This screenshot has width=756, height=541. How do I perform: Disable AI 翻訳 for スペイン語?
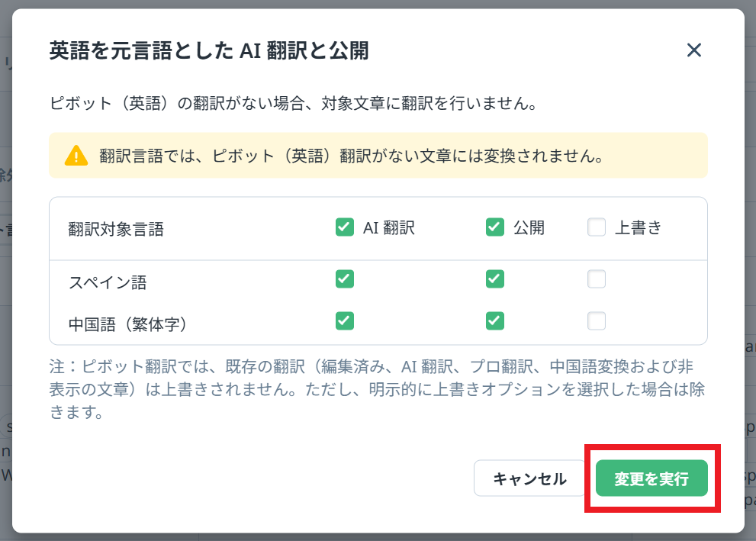pyautogui.click(x=344, y=279)
